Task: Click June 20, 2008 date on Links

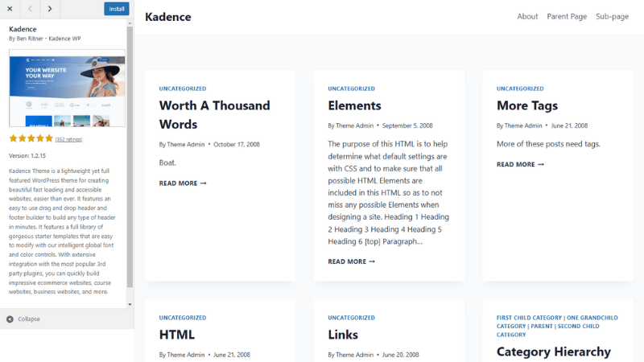Action: tap(400, 355)
